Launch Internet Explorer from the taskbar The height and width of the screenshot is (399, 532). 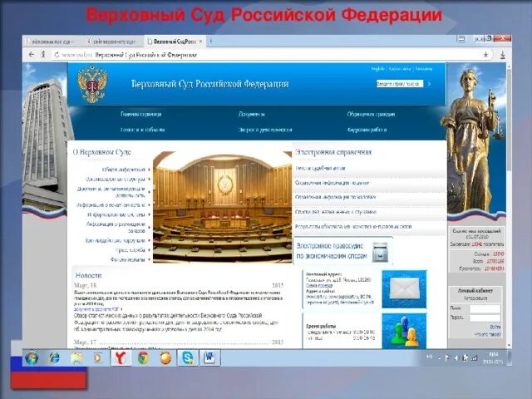[x=54, y=358]
